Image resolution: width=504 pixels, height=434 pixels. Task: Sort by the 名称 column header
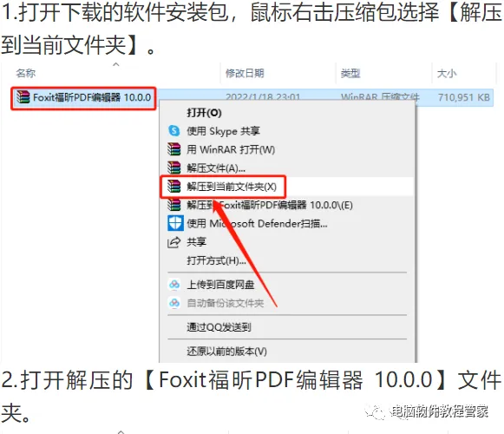tap(26, 74)
